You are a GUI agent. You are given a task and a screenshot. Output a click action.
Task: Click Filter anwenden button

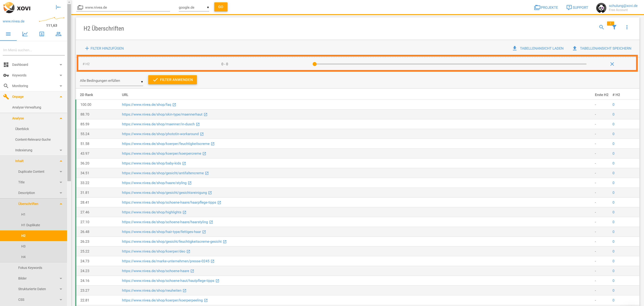(x=173, y=80)
